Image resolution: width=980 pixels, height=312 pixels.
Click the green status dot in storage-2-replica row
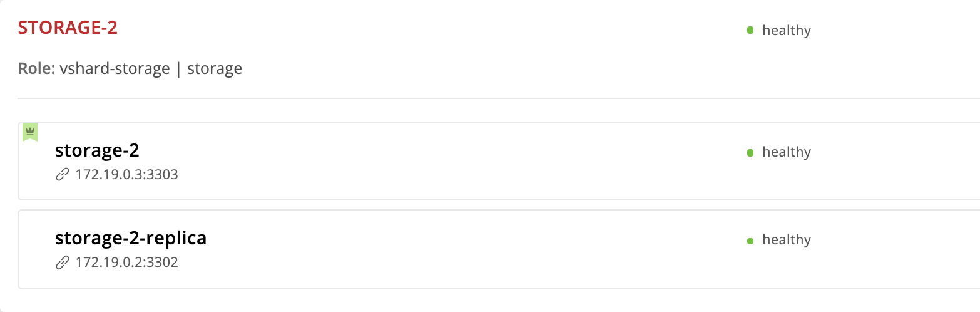[x=750, y=240]
